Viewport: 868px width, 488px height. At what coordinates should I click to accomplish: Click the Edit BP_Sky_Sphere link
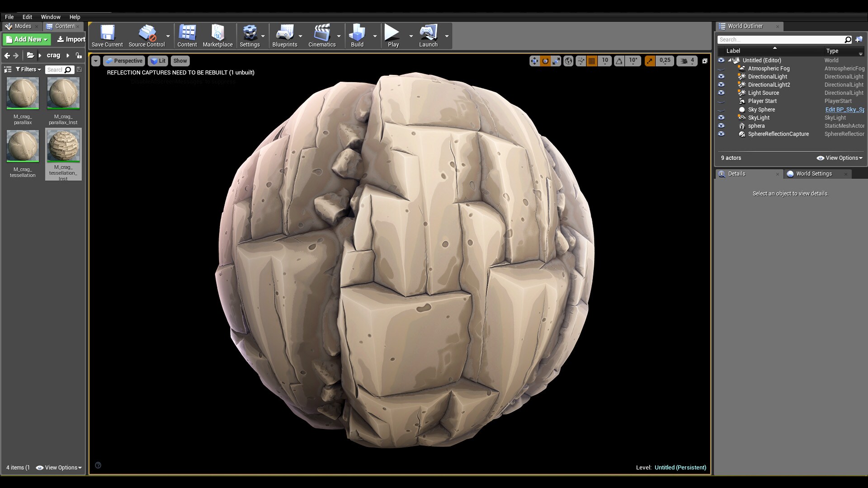(844, 110)
